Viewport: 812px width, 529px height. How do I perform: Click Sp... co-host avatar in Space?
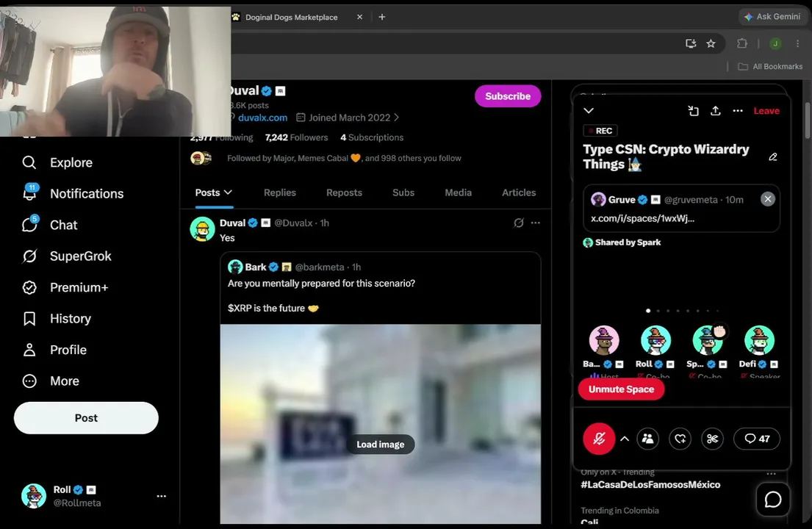(708, 340)
